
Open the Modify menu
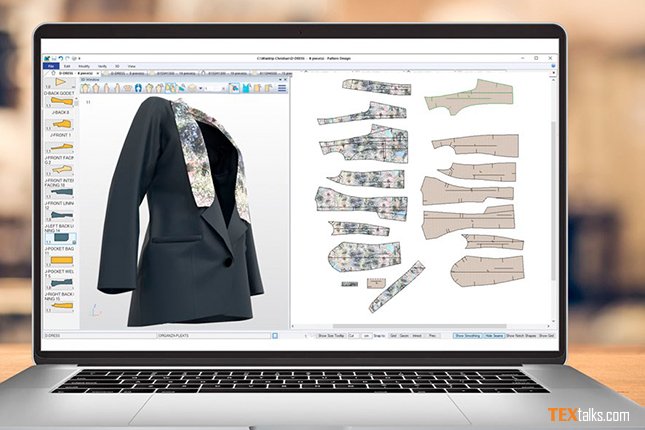point(83,66)
